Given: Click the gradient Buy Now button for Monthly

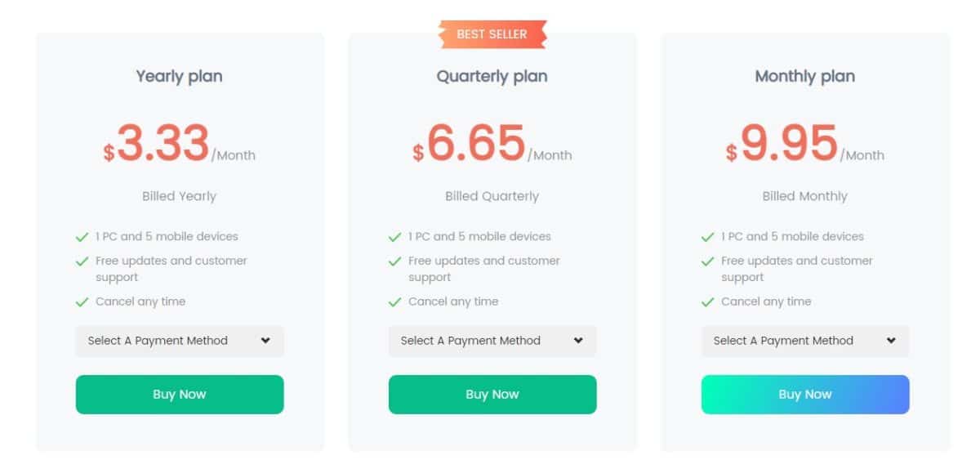Looking at the screenshot, I should 805,395.
